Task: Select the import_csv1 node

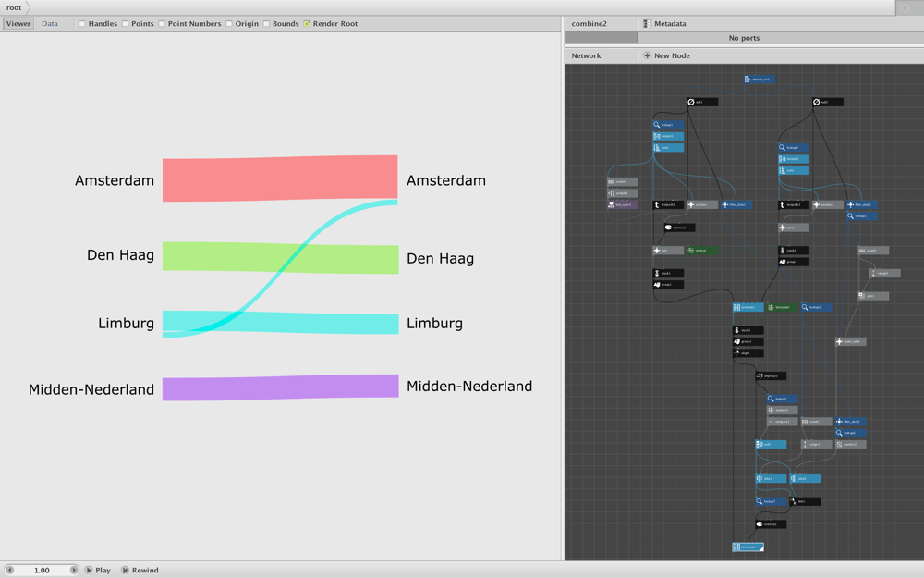Action: coord(759,79)
